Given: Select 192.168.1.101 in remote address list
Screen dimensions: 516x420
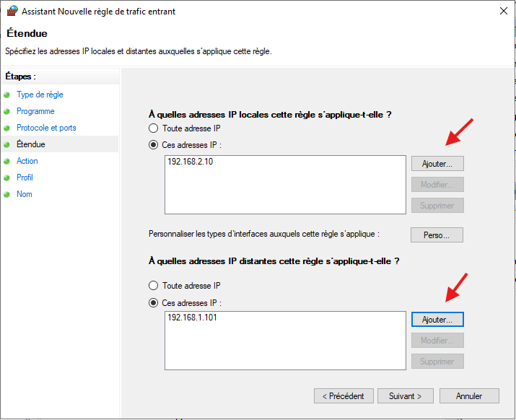Looking at the screenshot, I should tap(192, 318).
